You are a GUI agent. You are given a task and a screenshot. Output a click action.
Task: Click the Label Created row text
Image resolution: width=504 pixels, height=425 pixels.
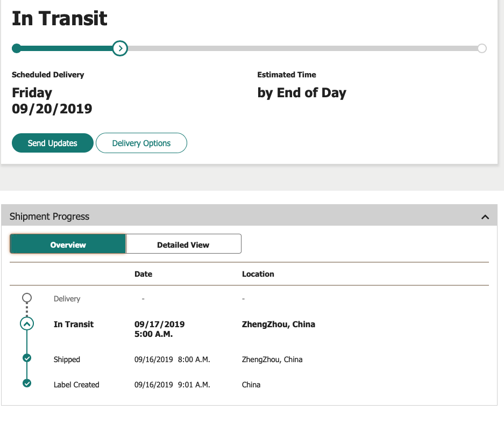(x=76, y=385)
